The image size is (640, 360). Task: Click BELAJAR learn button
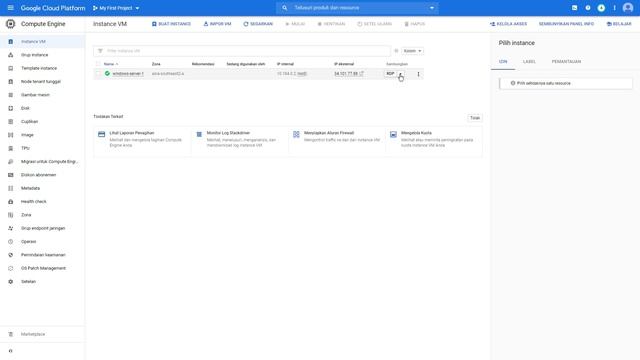coord(619,24)
